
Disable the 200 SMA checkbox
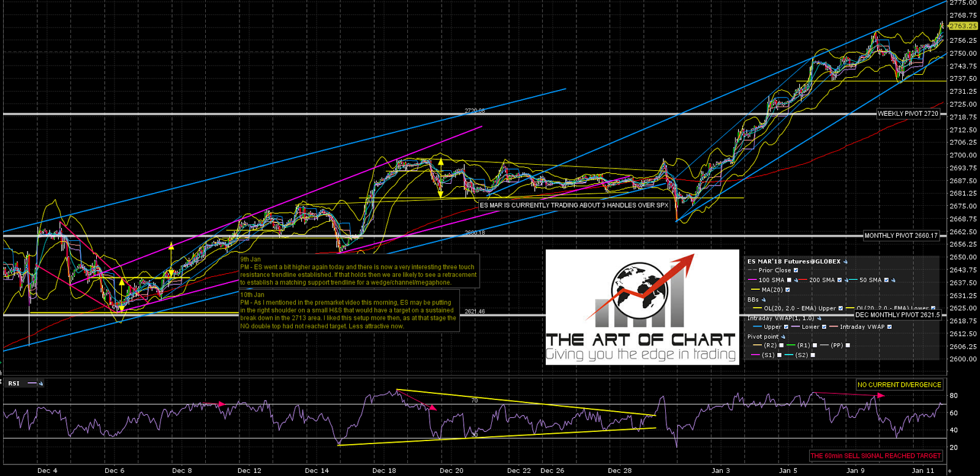(839, 280)
